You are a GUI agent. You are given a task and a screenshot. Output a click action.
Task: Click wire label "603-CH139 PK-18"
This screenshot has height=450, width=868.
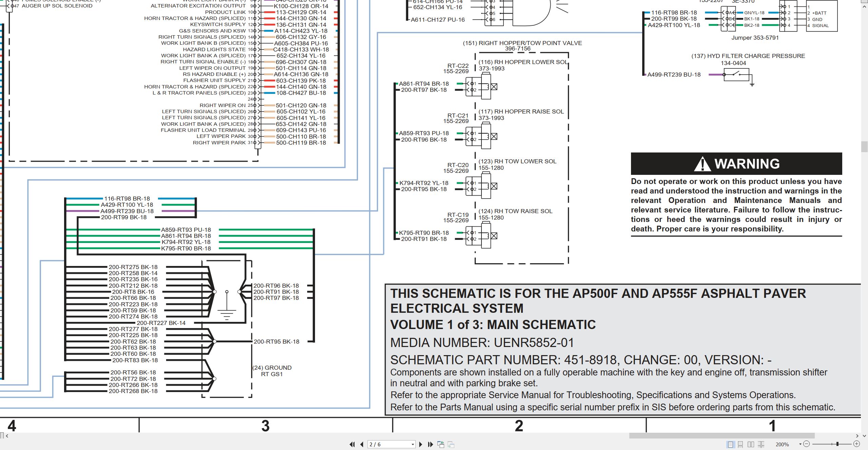[301, 81]
